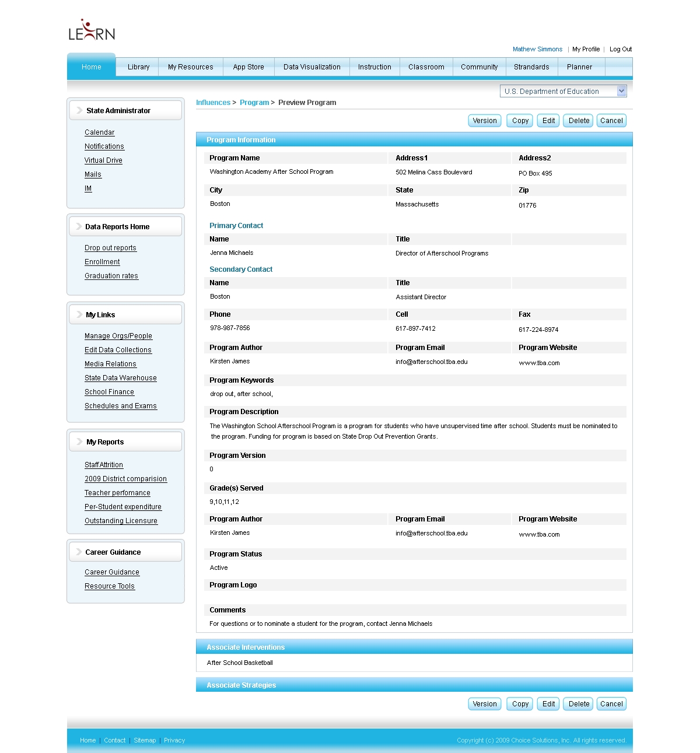Click the LEARN logo
Viewport: 700px width, 753px height.
click(x=92, y=30)
